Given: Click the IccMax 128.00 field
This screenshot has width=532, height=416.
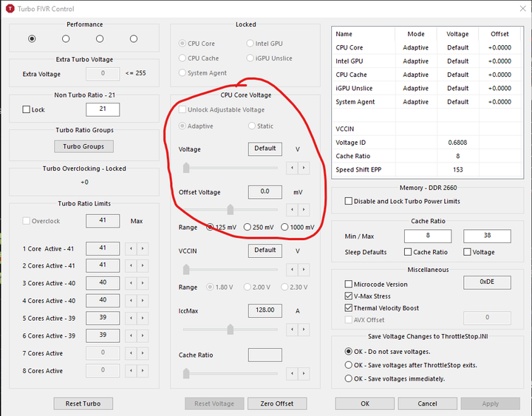Looking at the screenshot, I should (265, 310).
